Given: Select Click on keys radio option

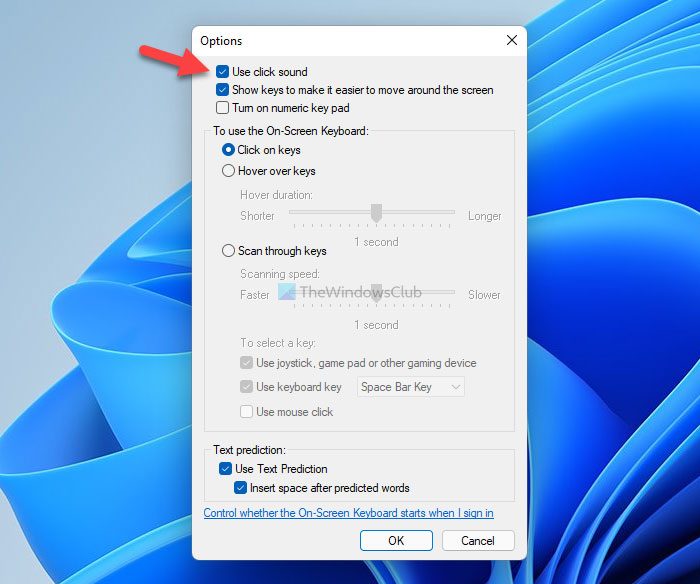Looking at the screenshot, I should (228, 150).
